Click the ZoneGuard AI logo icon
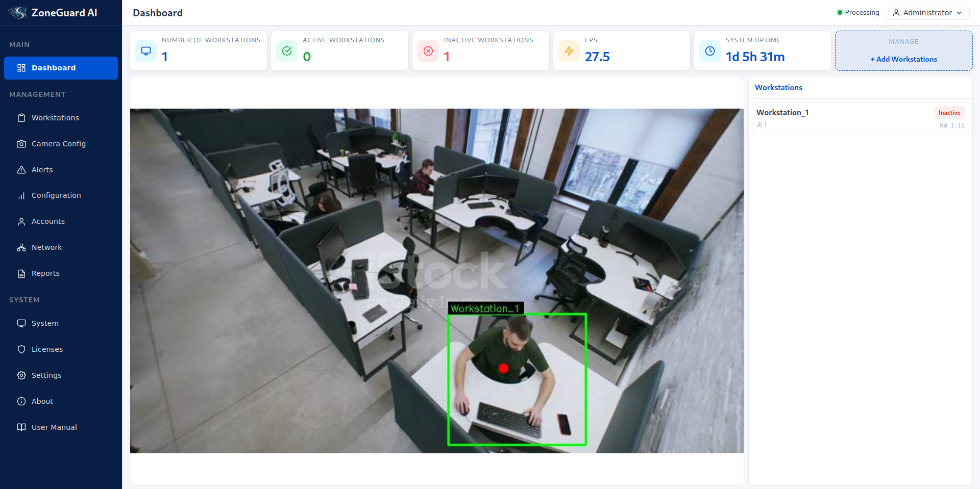 coord(18,13)
